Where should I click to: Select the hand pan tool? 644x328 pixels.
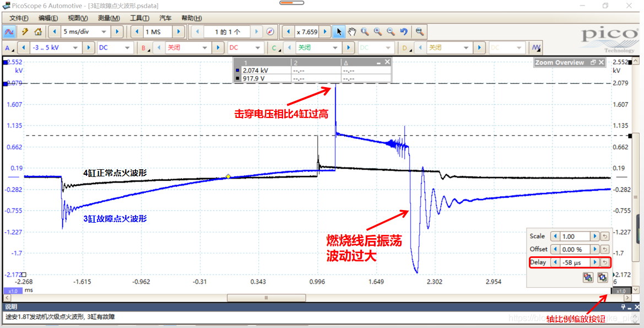click(351, 31)
